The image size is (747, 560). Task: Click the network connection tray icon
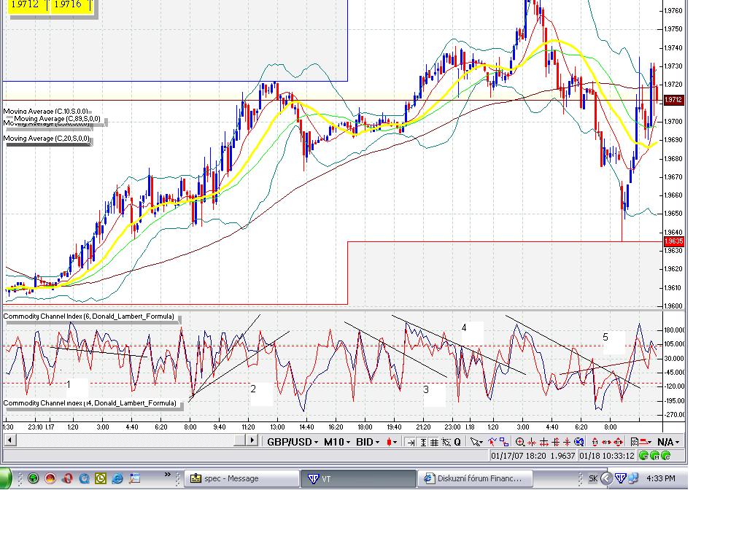pos(632,478)
